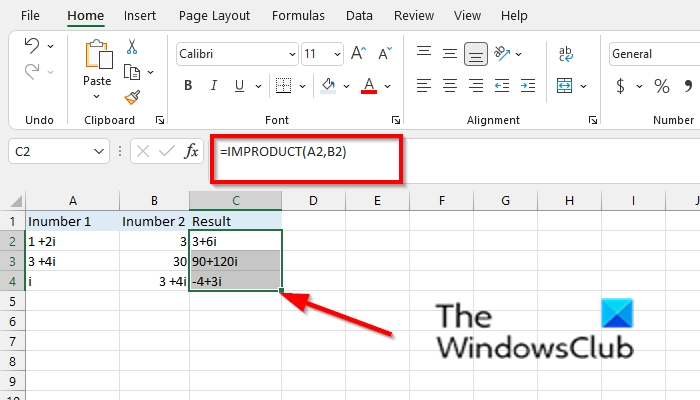Open the View tab
The width and height of the screenshot is (700, 400).
click(467, 16)
